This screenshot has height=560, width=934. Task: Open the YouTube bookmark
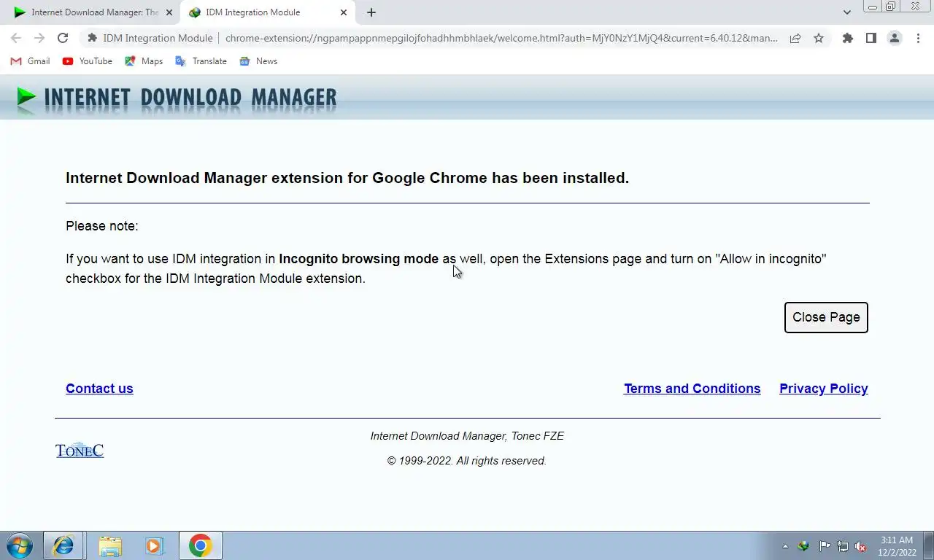coord(88,61)
